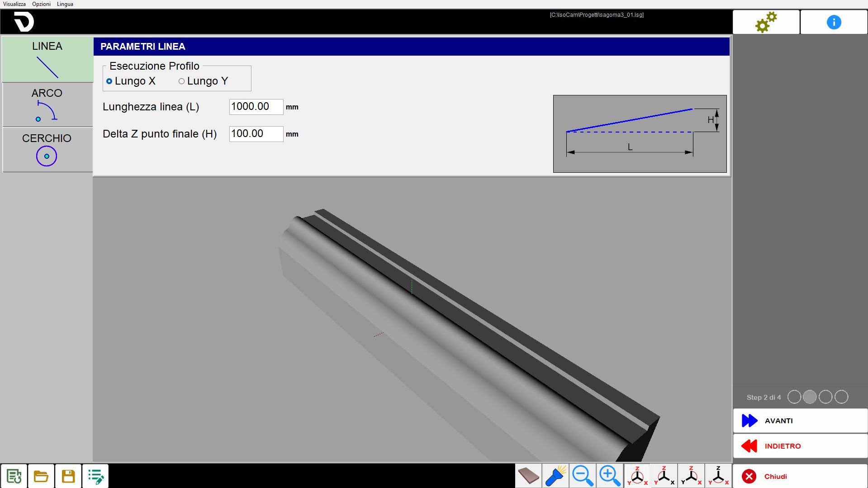Click the slab material icon
The height and width of the screenshot is (488, 868).
point(528,476)
